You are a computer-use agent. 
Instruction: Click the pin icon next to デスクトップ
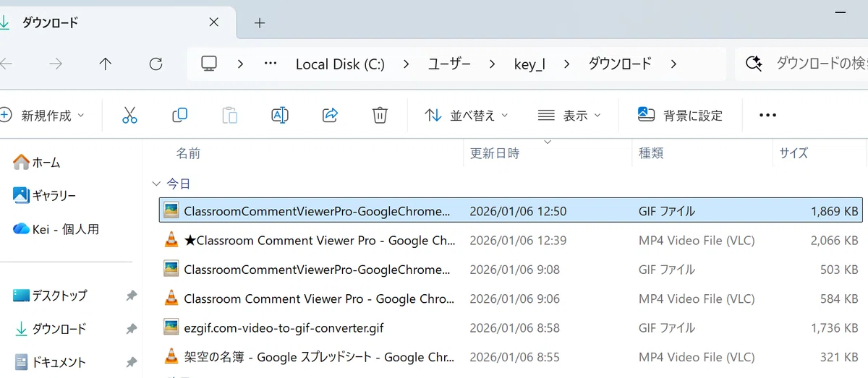pyautogui.click(x=131, y=295)
